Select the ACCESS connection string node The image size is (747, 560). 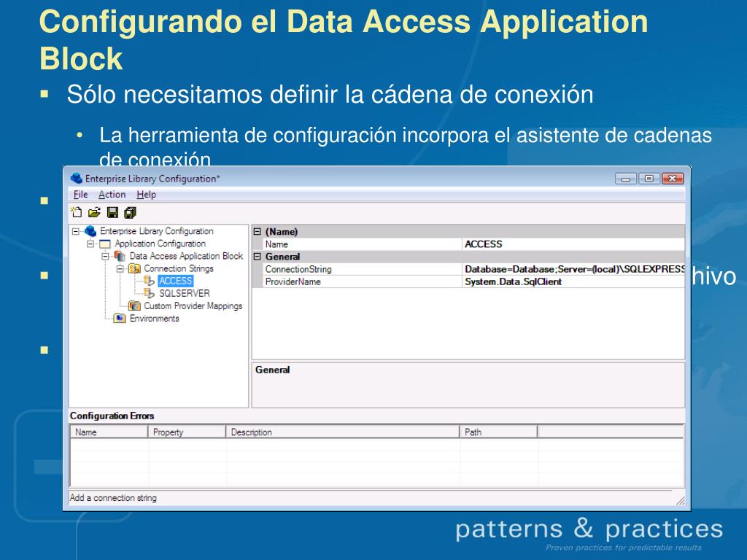pos(175,281)
